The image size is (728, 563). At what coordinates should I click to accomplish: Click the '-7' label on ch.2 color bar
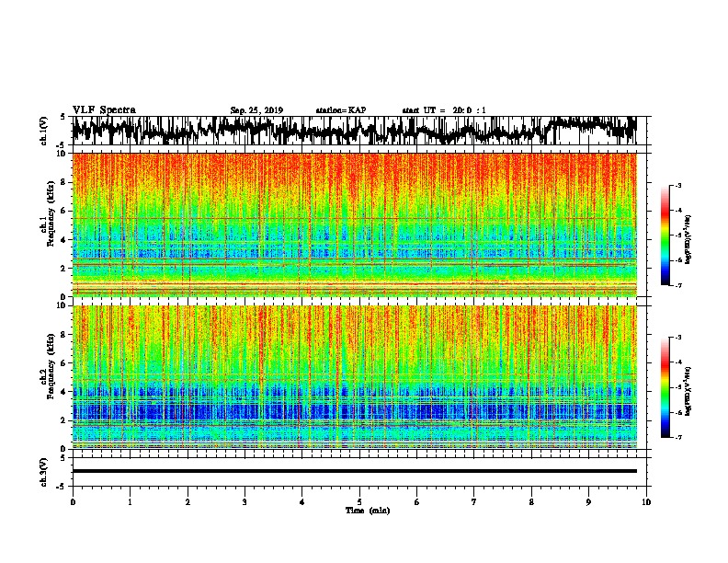tap(677, 438)
